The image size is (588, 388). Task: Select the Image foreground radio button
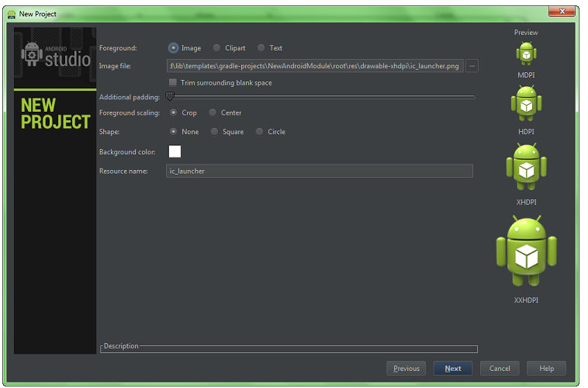tap(173, 48)
